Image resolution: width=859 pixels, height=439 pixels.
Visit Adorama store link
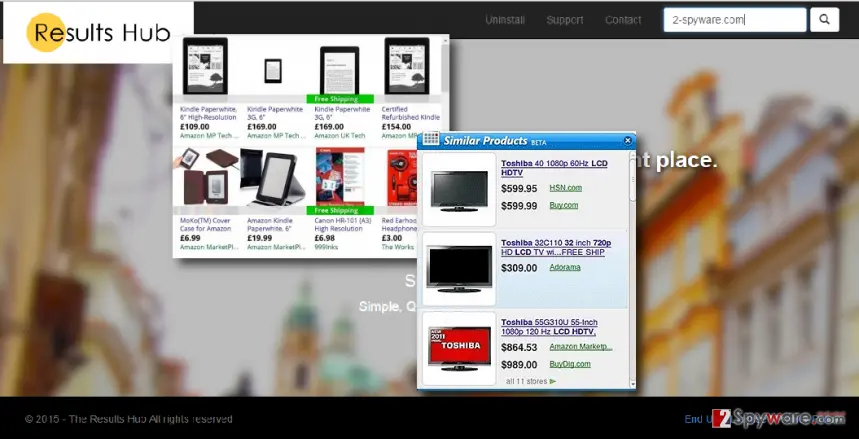pyautogui.click(x=565, y=267)
